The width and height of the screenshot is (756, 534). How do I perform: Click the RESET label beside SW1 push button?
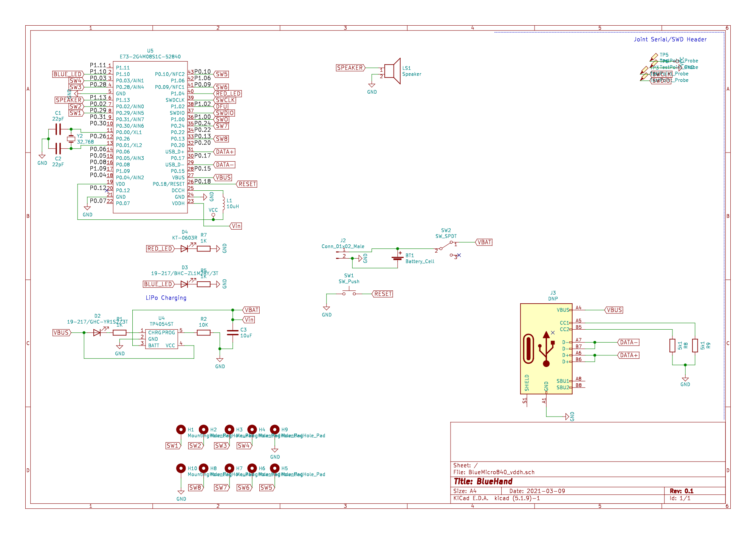coord(383,294)
